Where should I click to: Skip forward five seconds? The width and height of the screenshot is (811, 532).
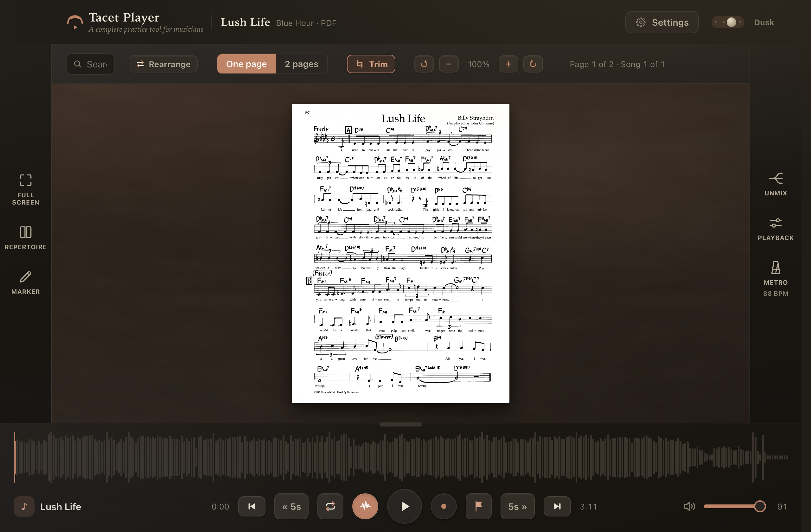[x=517, y=506]
